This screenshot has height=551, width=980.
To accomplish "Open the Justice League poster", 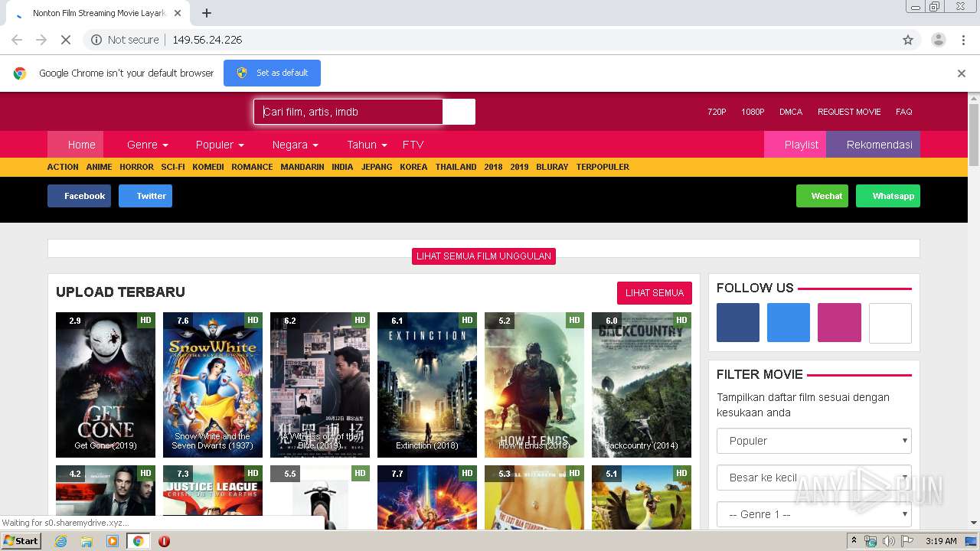I will click(213, 497).
